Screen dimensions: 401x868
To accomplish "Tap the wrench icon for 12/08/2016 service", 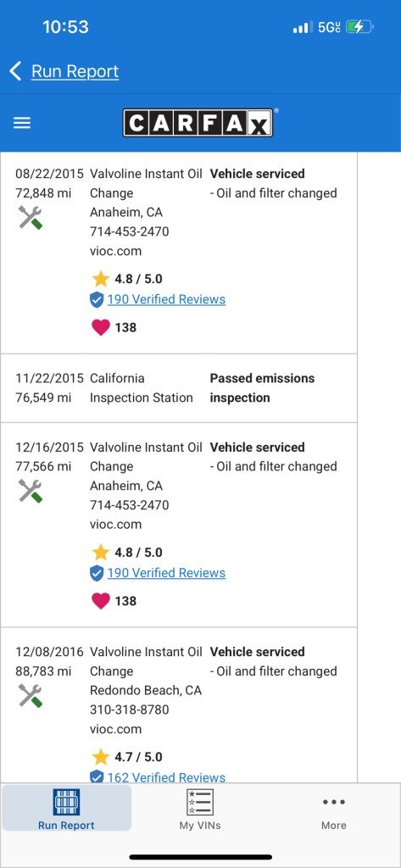I will tap(31, 696).
